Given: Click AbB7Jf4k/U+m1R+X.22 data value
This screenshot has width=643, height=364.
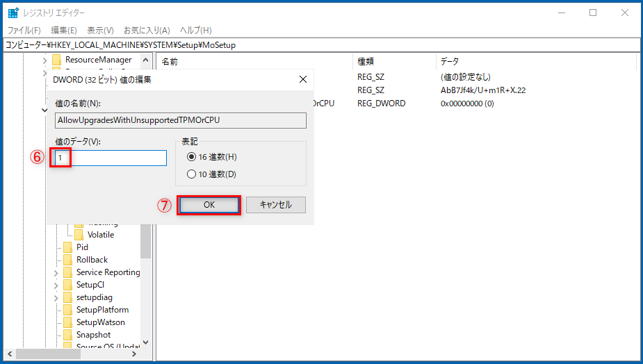Looking at the screenshot, I should [x=483, y=90].
